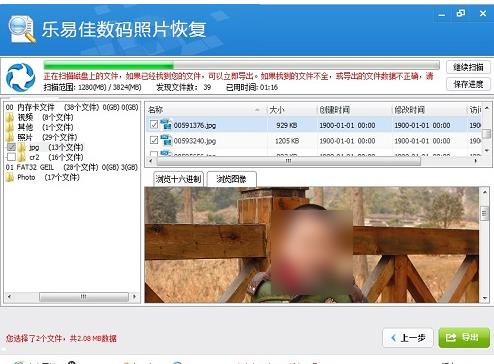Viewport: 494px width, 364px height.
Task: Click the 00591376.jpg file icon
Action: (166, 125)
